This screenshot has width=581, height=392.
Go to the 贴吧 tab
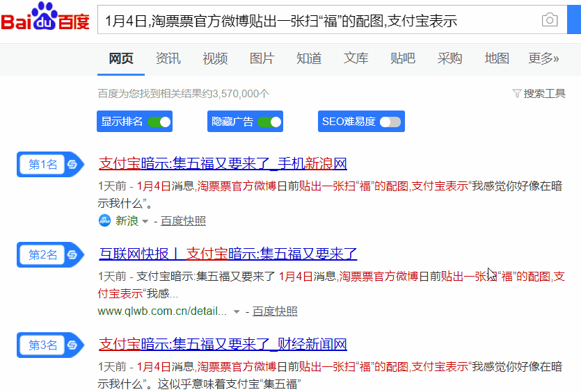[x=403, y=58]
